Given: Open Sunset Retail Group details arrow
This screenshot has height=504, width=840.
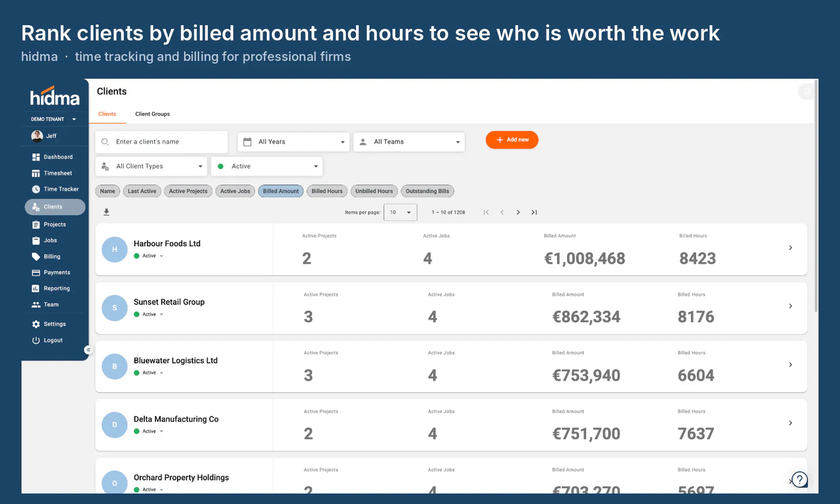Looking at the screenshot, I should (791, 306).
